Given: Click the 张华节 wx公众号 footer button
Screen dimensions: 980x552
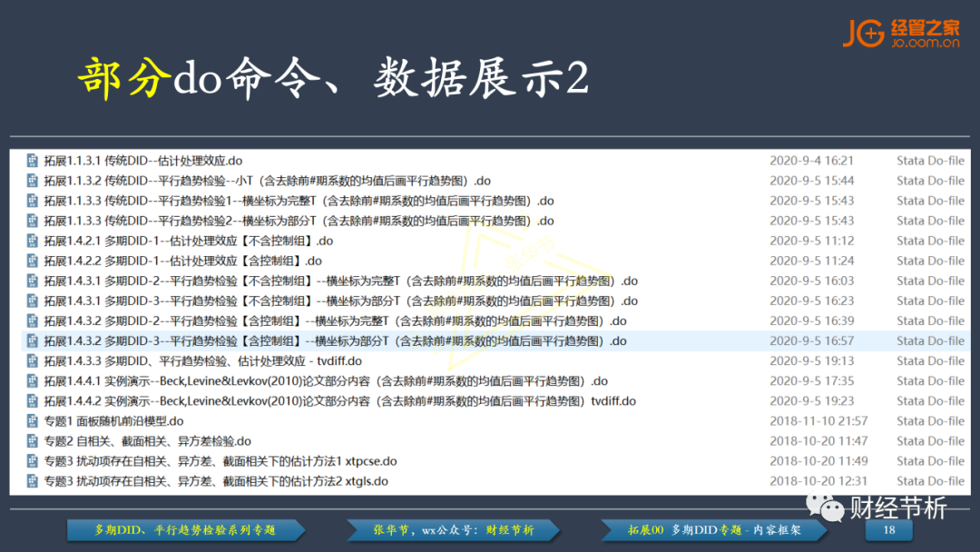Looking at the screenshot, I should [454, 530].
